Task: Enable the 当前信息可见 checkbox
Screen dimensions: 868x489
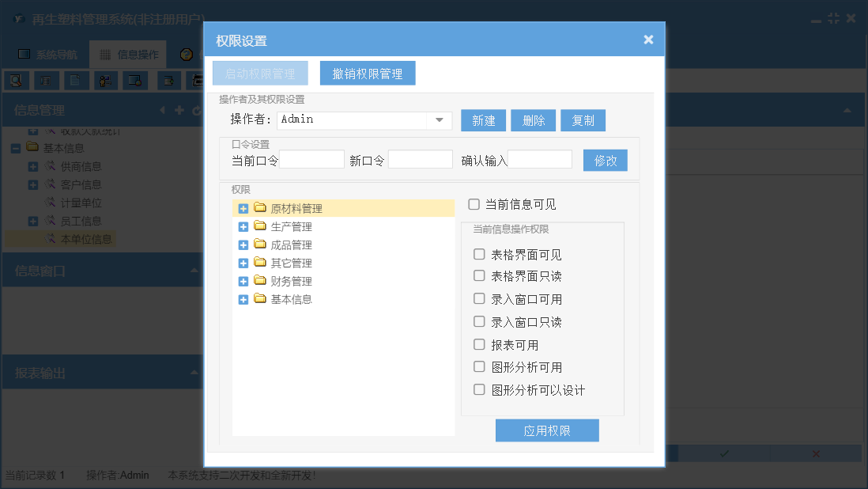Action: (474, 204)
